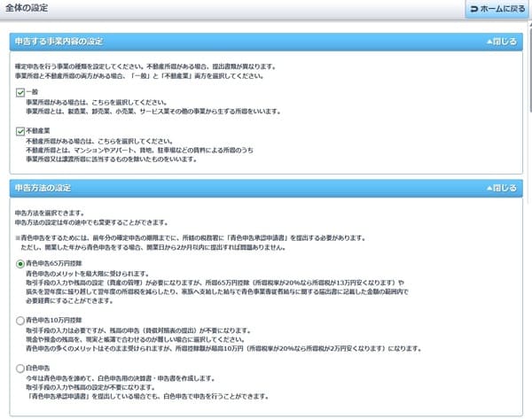Click the ホームに戻る button
Image resolution: width=532 pixels, height=419 pixels.
tap(497, 9)
